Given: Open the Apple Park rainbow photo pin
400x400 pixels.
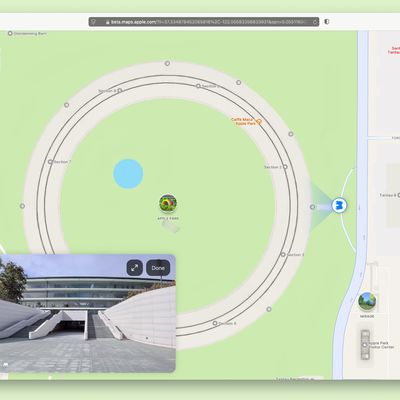Looking at the screenshot, I should point(168,203).
